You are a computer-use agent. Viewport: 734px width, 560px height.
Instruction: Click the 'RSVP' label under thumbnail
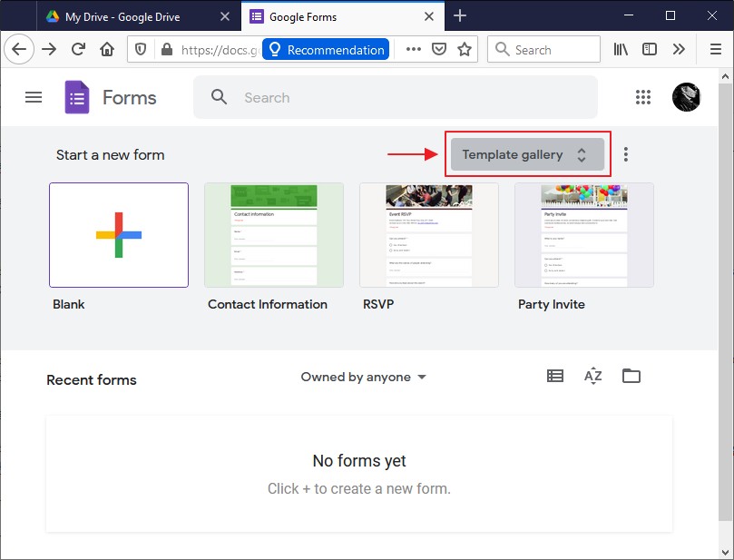click(378, 304)
